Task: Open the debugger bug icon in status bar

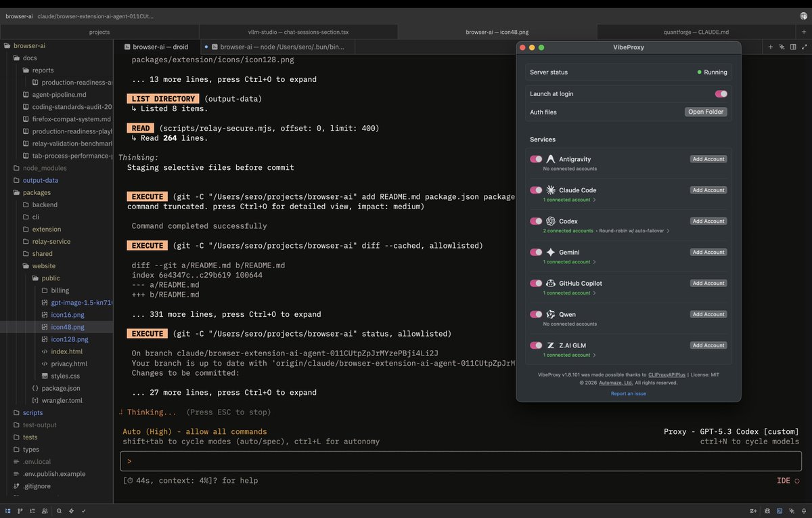Action: 767,511
